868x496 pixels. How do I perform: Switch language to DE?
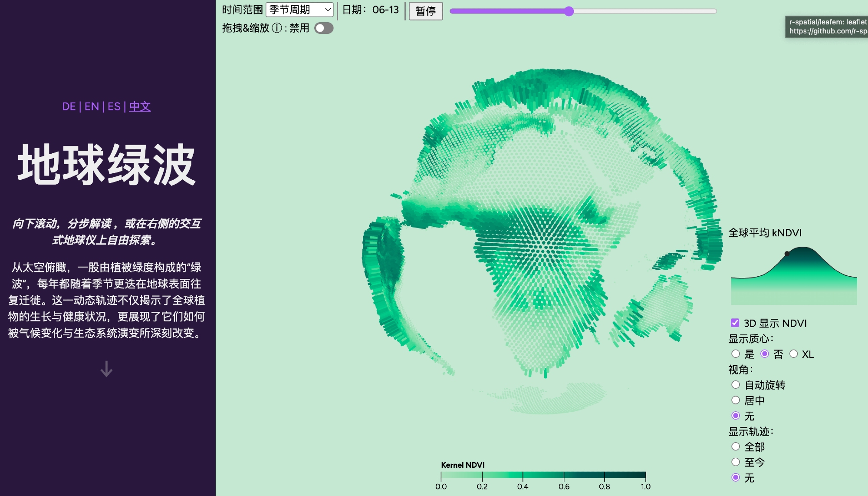click(x=69, y=106)
